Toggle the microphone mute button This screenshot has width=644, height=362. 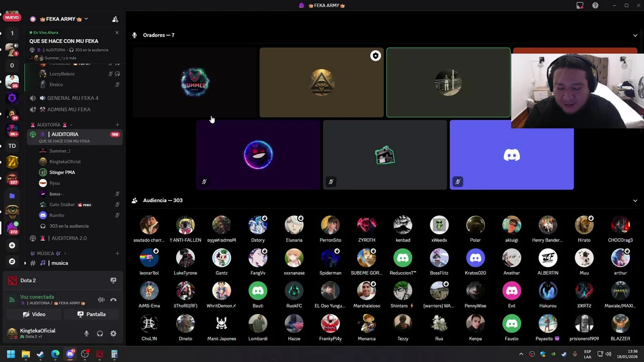click(x=87, y=333)
